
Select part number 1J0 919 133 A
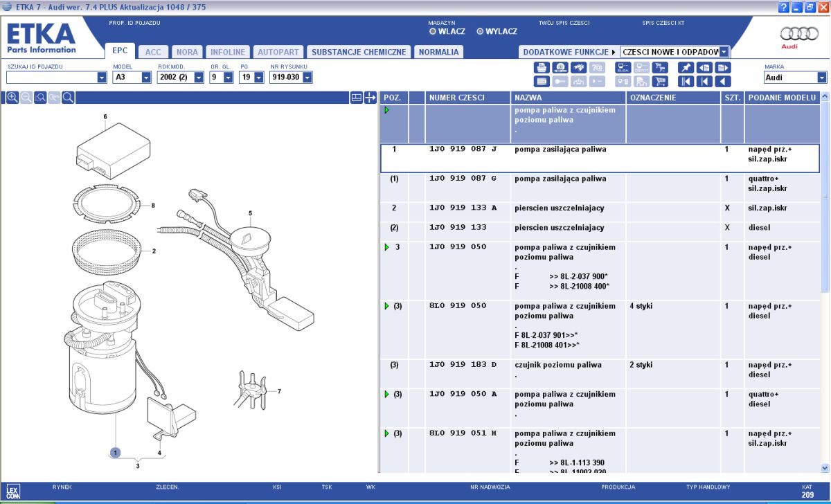point(463,208)
